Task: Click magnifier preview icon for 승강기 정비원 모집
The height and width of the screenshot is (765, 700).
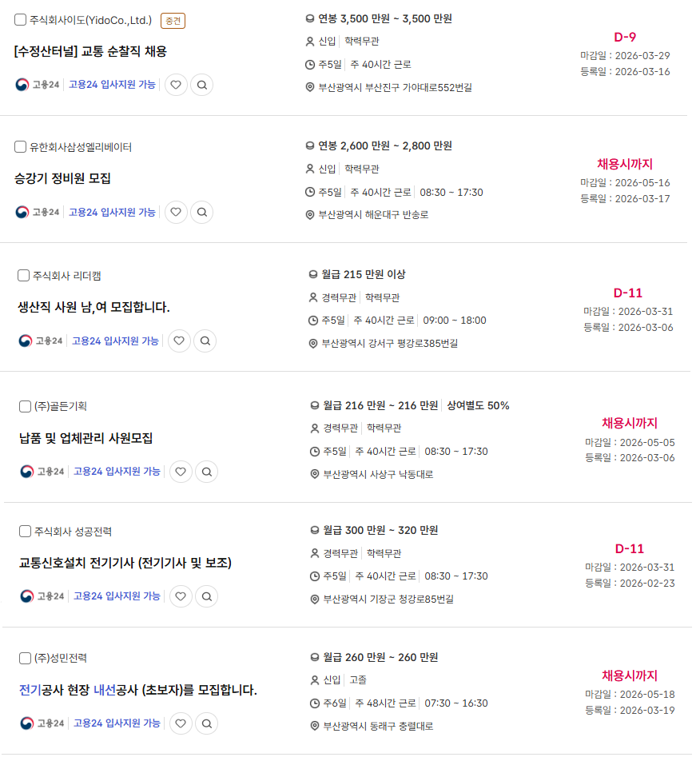Action: pyautogui.click(x=202, y=213)
